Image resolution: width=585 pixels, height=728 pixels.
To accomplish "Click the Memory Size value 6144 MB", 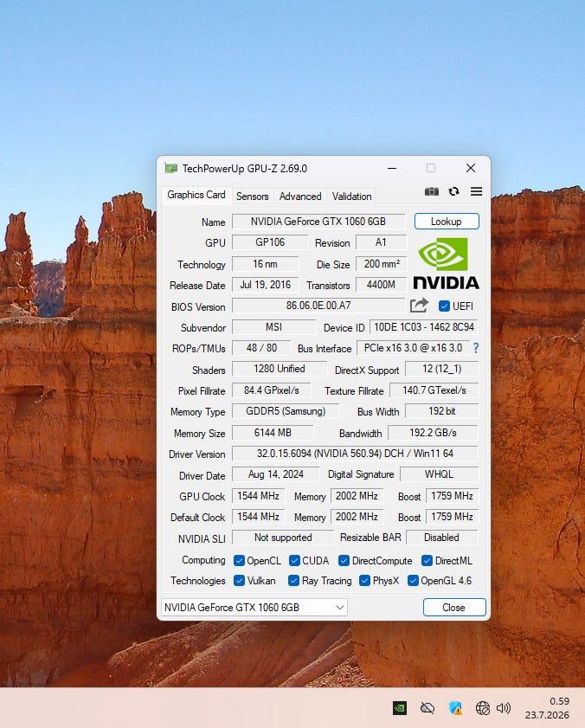I will (x=273, y=433).
